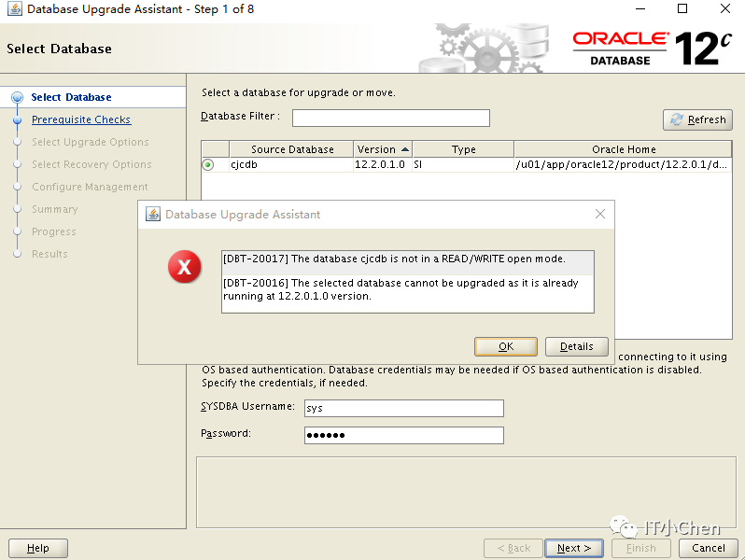This screenshot has height=560, width=745.
Task: Click the Progress step
Action: pos(54,231)
